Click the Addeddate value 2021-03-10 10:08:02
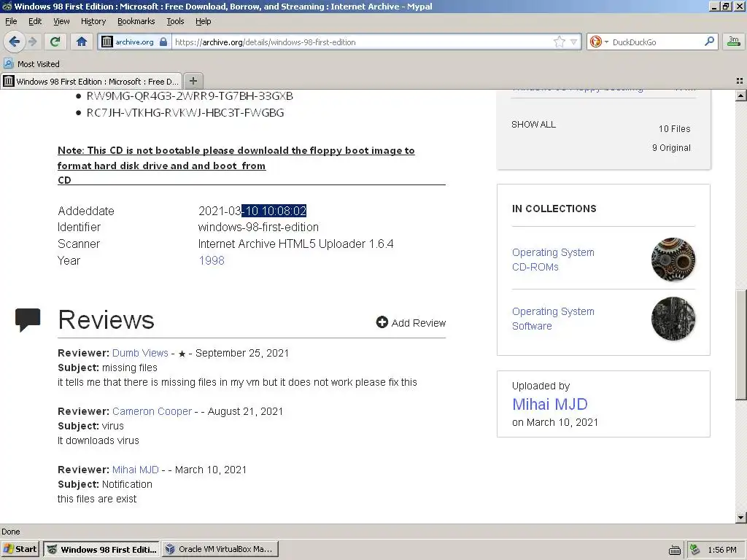This screenshot has height=560, width=747. tap(252, 211)
